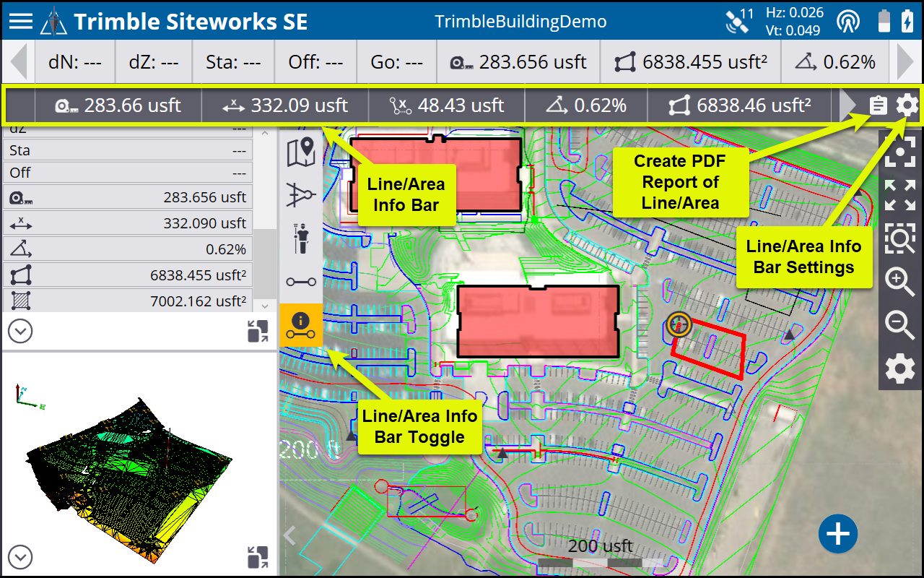Swap the 3D view panel with the swap icon
924x578 pixels.
(257, 557)
